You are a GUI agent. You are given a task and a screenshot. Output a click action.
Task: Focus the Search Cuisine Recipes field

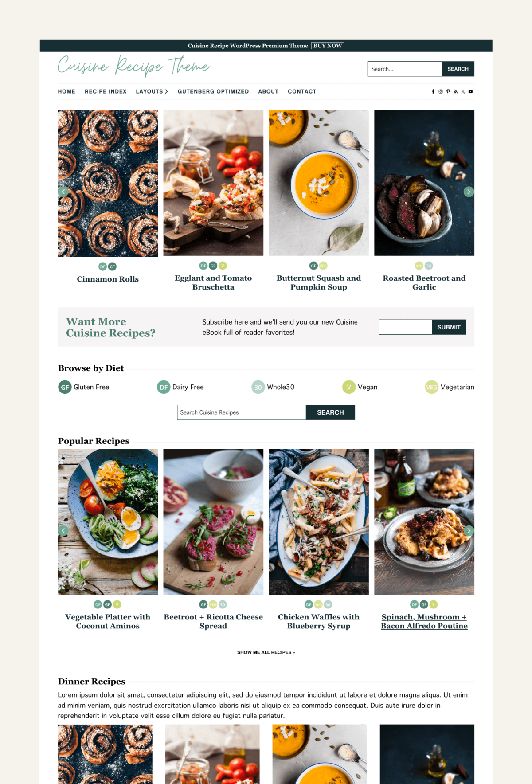coord(242,412)
